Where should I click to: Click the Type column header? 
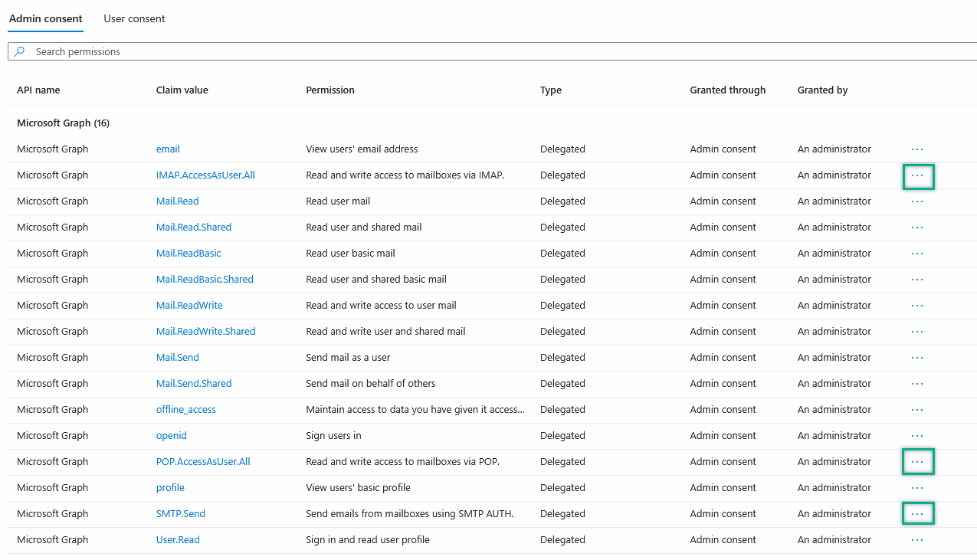[551, 90]
